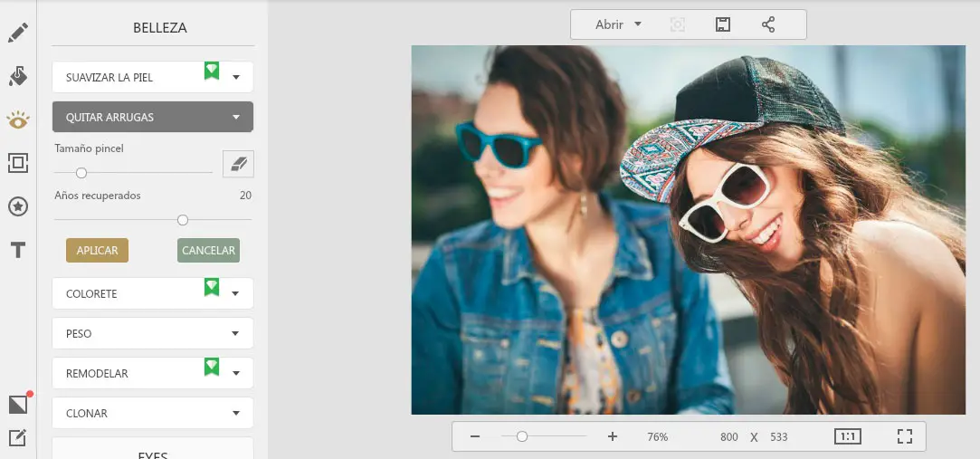Click the EYES section header

(153, 450)
